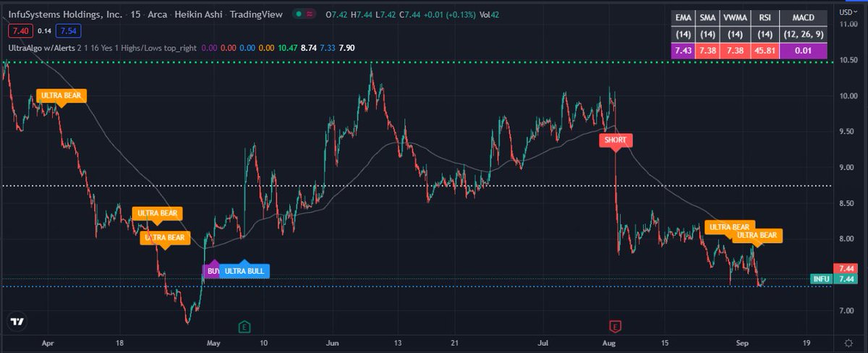Screen dimensions: 868x353
Task: Select the blue ULTRA BULL signal label
Action: pyautogui.click(x=244, y=271)
